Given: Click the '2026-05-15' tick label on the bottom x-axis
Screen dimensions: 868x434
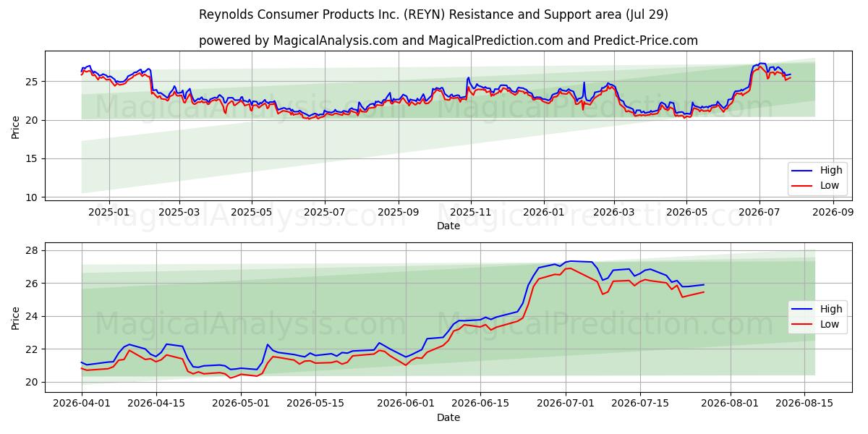Looking at the screenshot, I should click(x=315, y=404).
